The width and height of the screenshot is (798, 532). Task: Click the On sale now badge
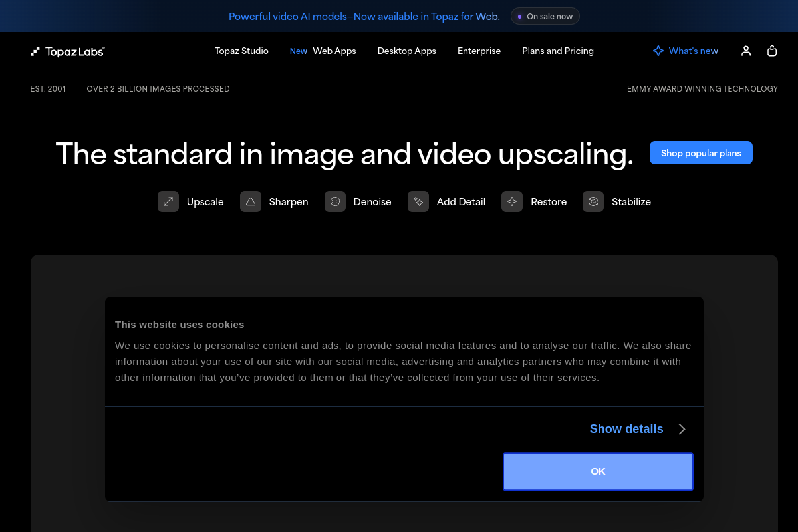(x=545, y=16)
